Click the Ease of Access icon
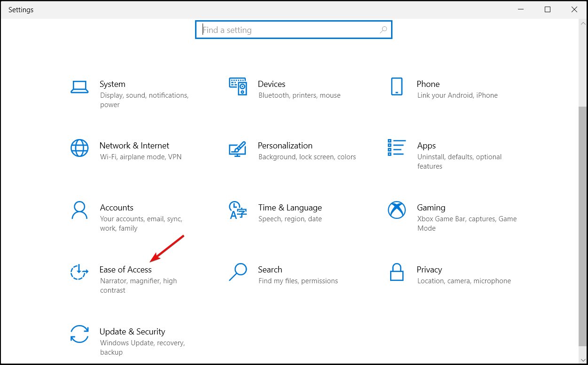 tap(79, 272)
